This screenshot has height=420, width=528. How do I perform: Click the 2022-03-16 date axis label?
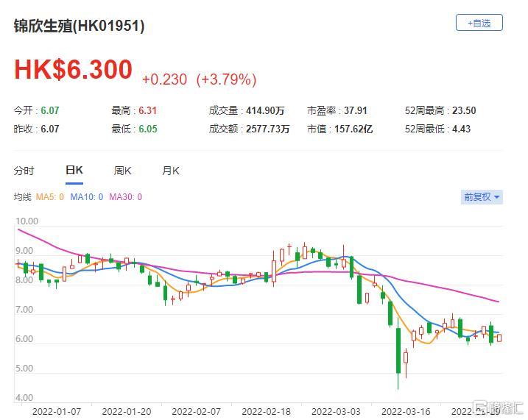pos(406,412)
